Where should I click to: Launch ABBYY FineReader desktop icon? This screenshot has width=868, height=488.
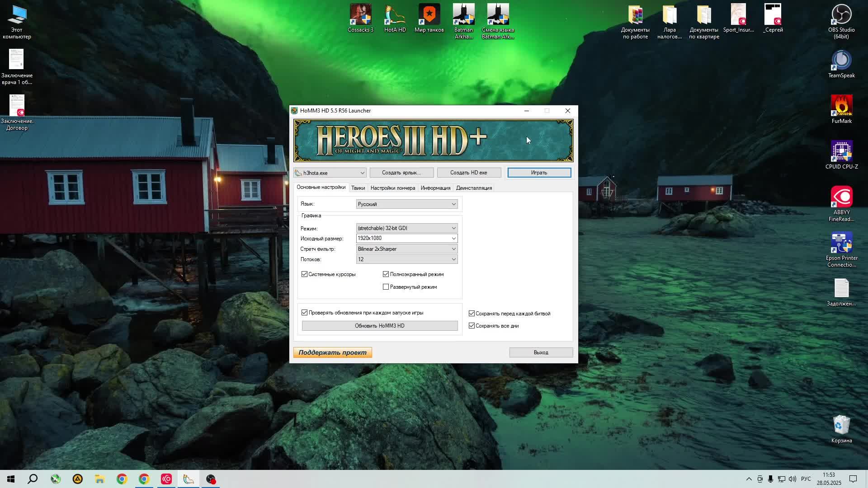(841, 204)
